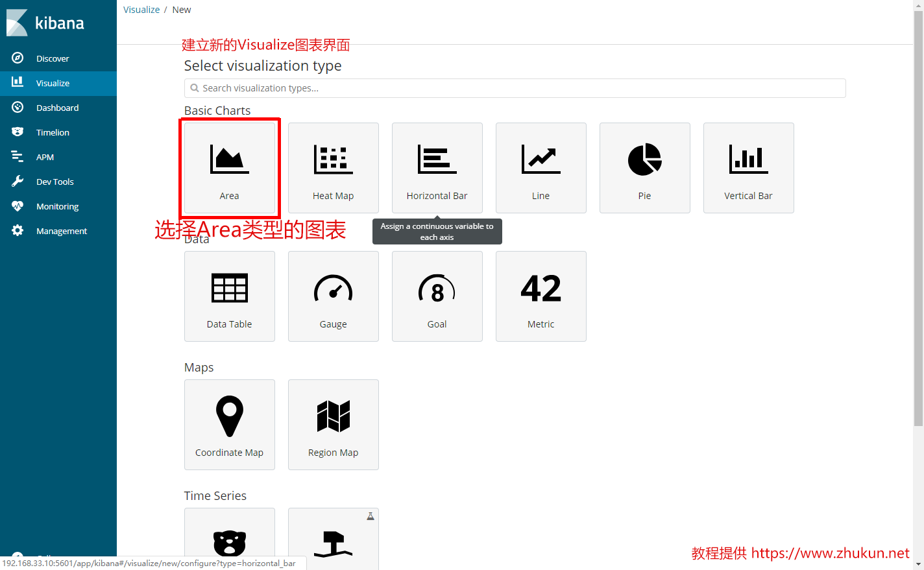Open Dev Tools in the sidebar

pos(58,182)
